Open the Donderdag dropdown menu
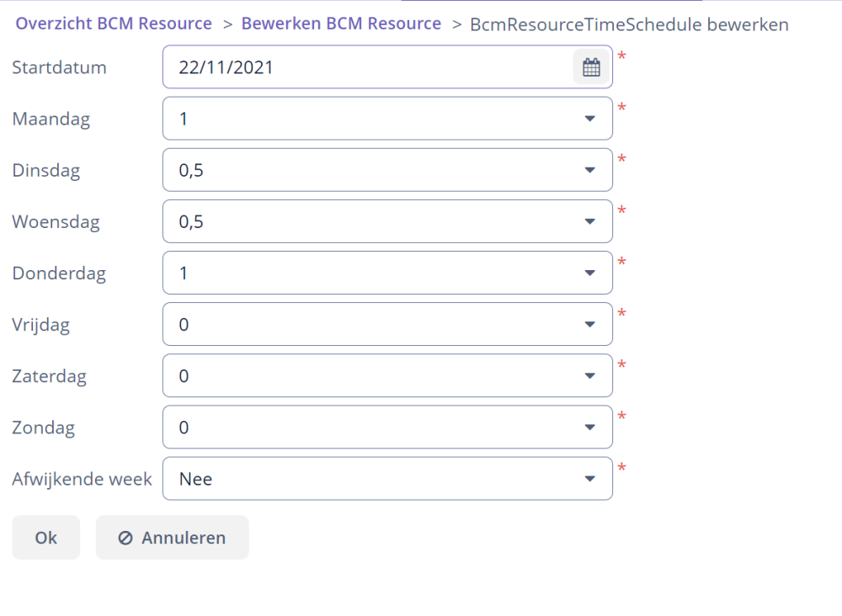842x616 pixels. [590, 273]
